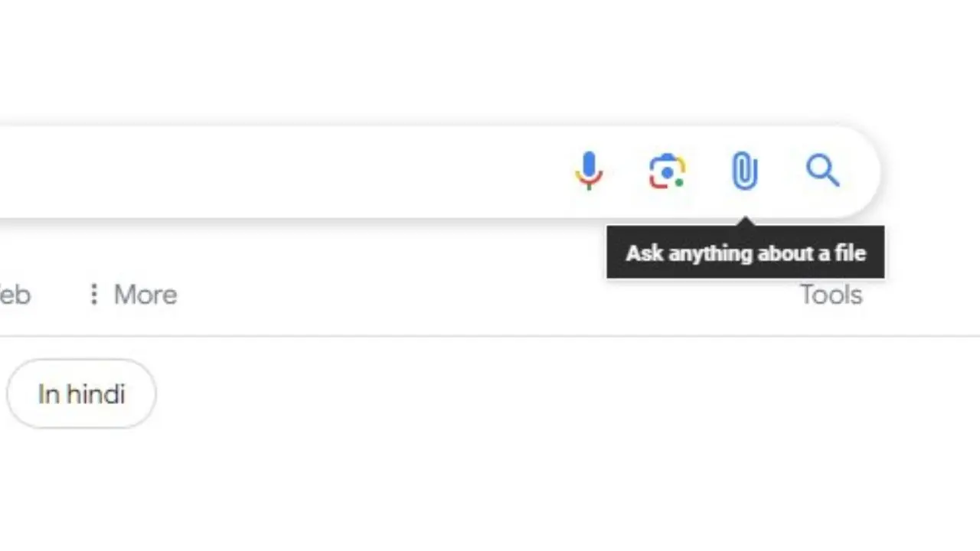Open the More options menu

pos(145,295)
